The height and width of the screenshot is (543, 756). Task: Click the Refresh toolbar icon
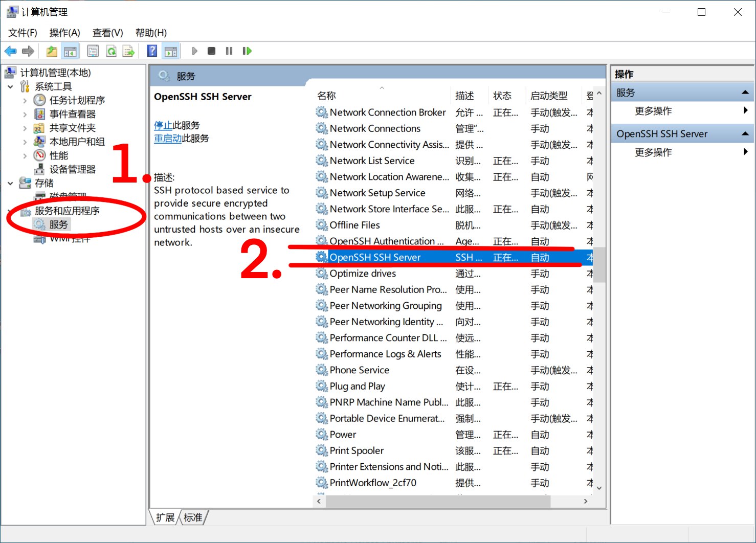pyautogui.click(x=111, y=51)
